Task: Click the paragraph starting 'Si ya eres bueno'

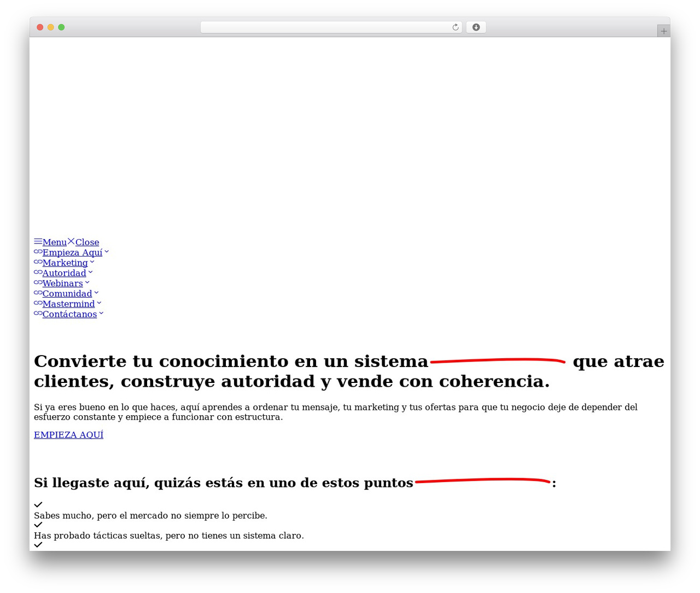Action: click(336, 412)
